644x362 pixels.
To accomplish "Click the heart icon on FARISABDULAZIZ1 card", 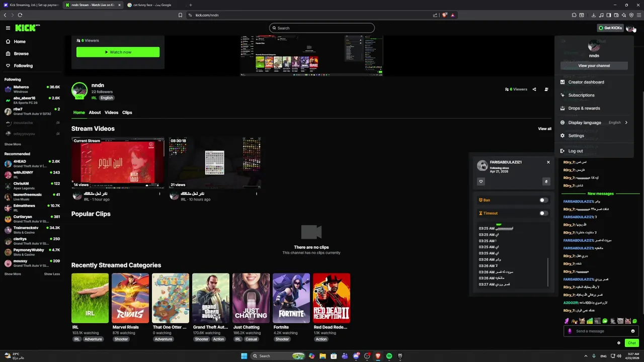I will (x=481, y=182).
